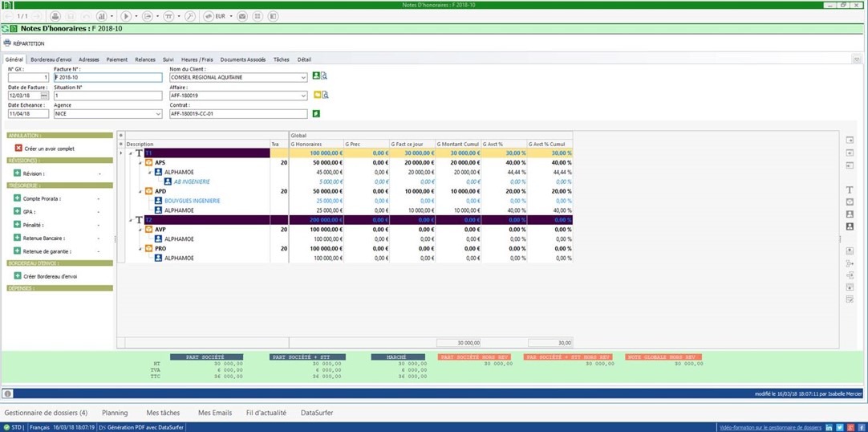Click the G Honoraires column header
The width and height of the screenshot is (868, 432).
(x=316, y=144)
